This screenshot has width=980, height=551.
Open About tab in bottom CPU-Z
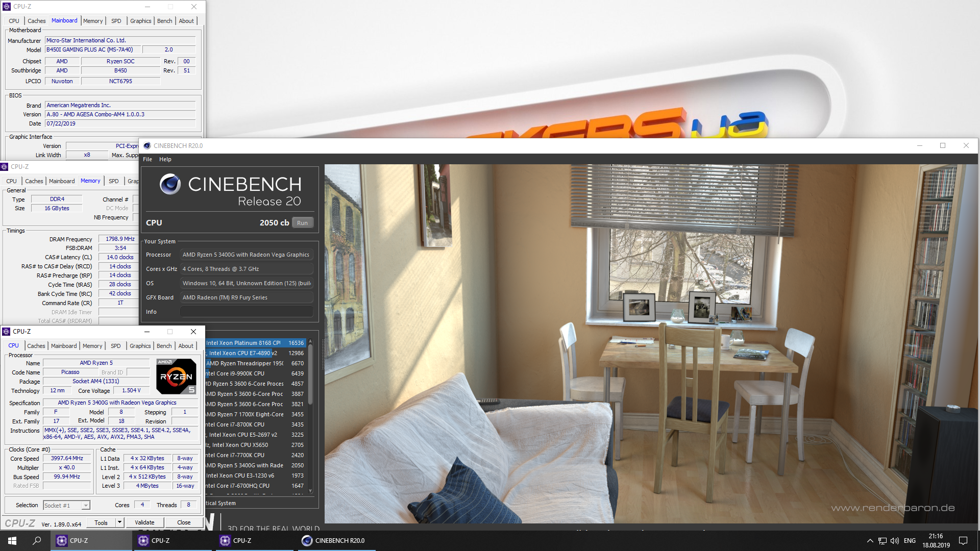click(x=186, y=346)
